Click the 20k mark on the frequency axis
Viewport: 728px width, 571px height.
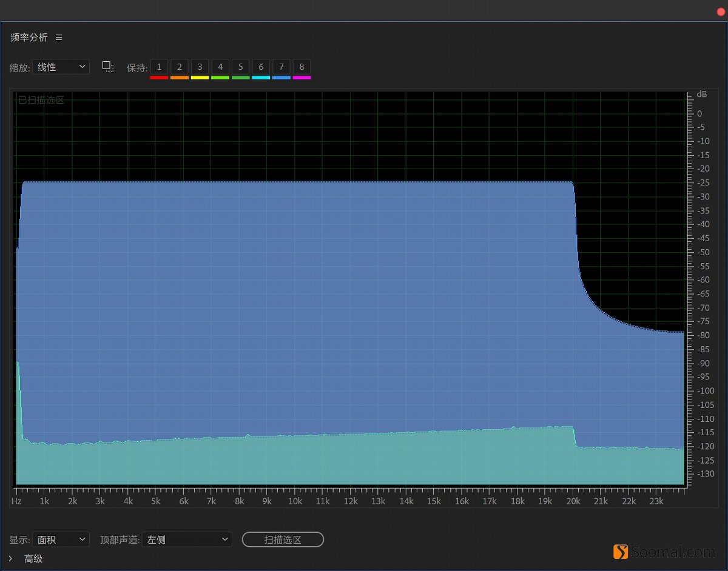[573, 501]
